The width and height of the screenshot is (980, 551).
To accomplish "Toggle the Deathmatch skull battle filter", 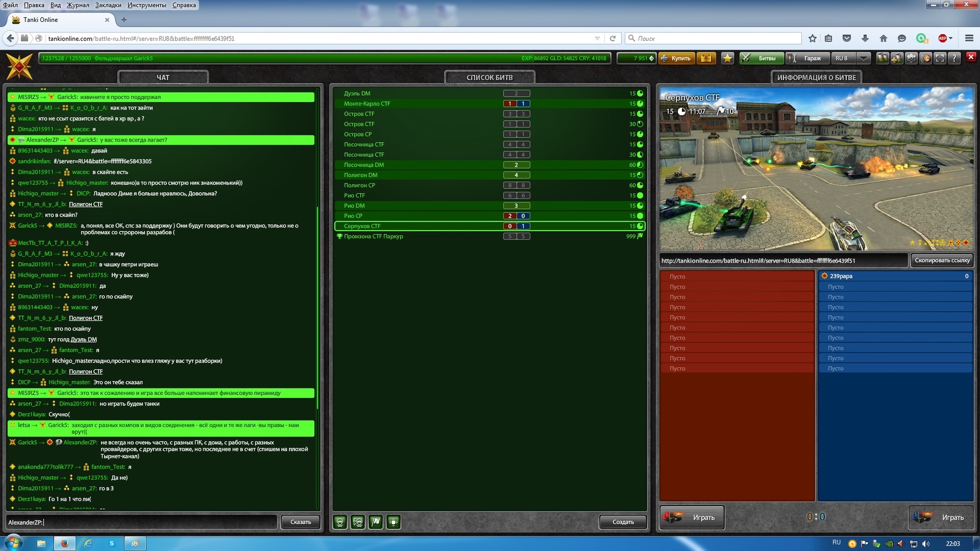I will point(340,522).
